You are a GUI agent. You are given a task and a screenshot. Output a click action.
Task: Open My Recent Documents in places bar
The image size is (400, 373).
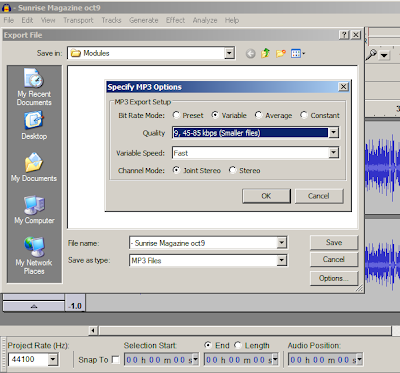[x=34, y=87]
